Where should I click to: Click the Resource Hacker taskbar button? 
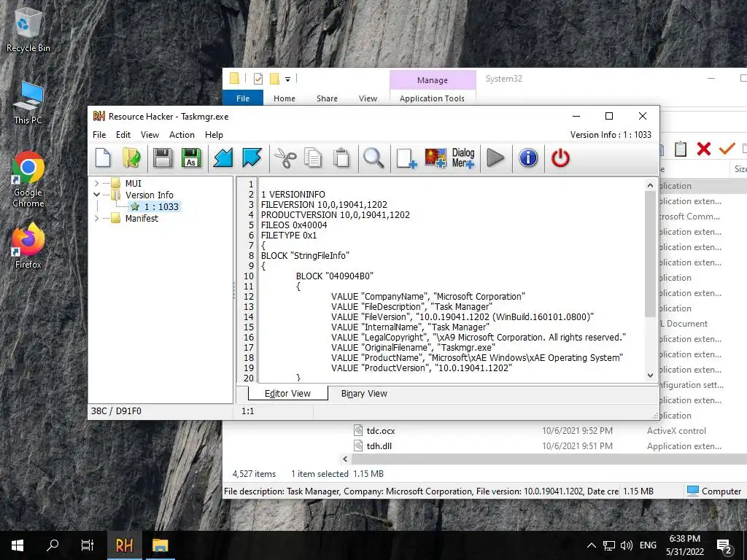click(x=124, y=545)
